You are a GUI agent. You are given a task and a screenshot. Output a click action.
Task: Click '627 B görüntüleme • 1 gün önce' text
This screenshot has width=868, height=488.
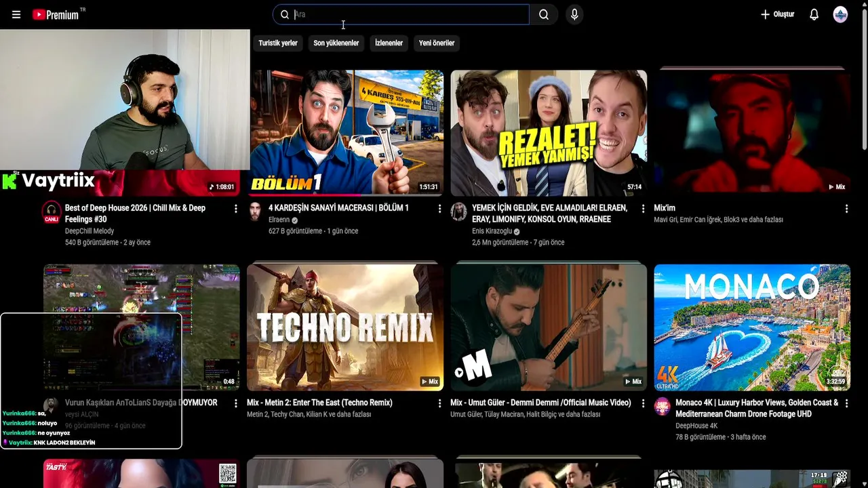313,231
